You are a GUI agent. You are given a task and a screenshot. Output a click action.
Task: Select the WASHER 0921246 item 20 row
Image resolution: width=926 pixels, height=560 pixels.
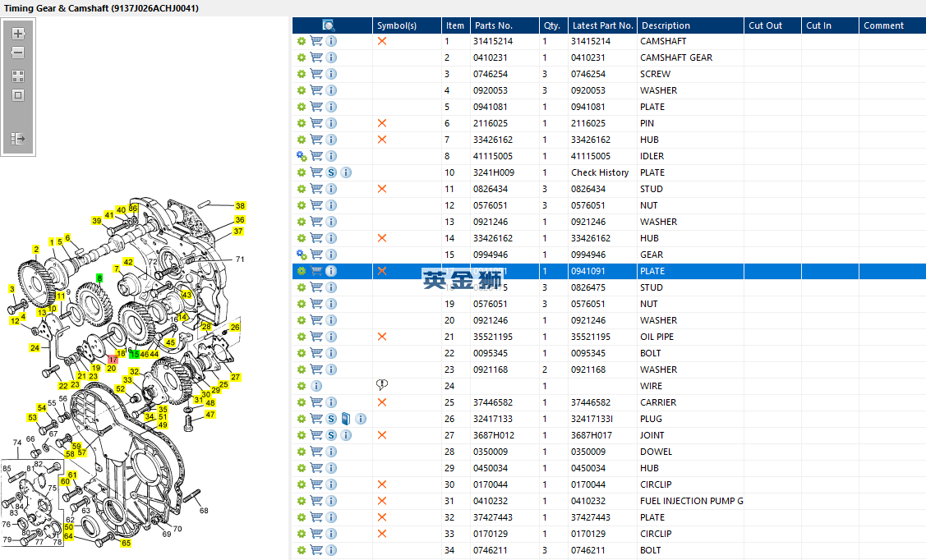coord(609,320)
